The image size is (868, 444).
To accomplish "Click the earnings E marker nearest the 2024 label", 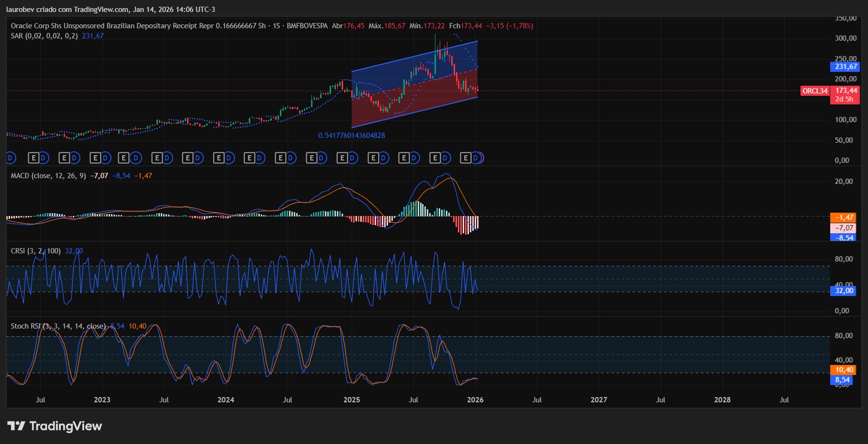I will tap(219, 158).
